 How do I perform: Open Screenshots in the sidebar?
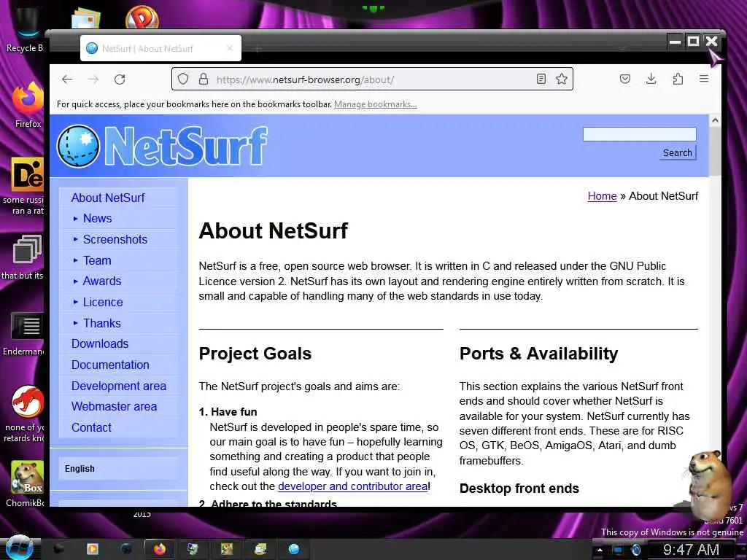coord(115,239)
